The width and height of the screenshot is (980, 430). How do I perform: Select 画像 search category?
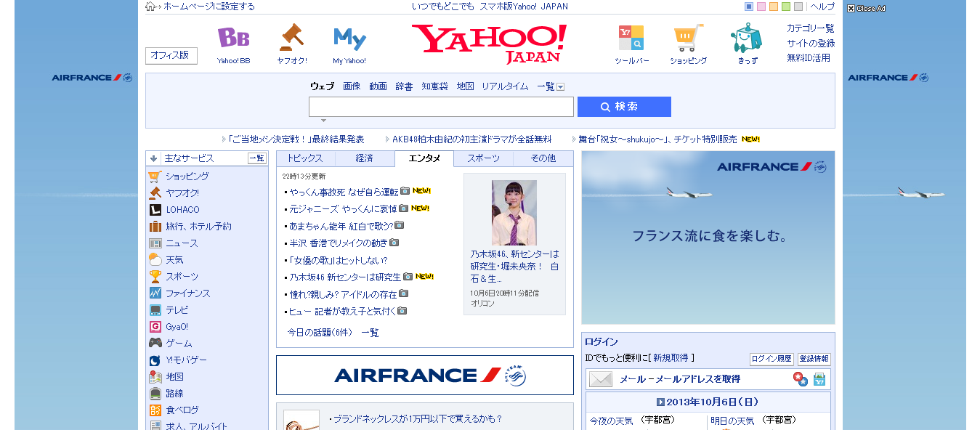pyautogui.click(x=352, y=86)
